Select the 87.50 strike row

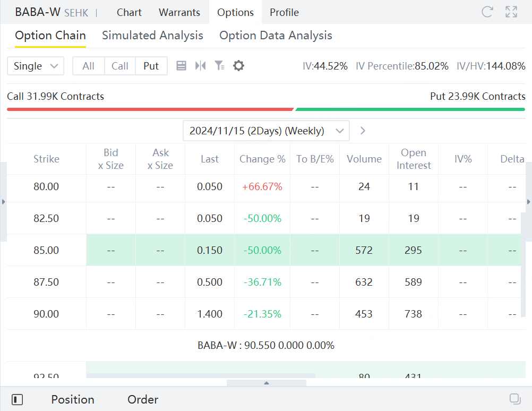pos(47,282)
